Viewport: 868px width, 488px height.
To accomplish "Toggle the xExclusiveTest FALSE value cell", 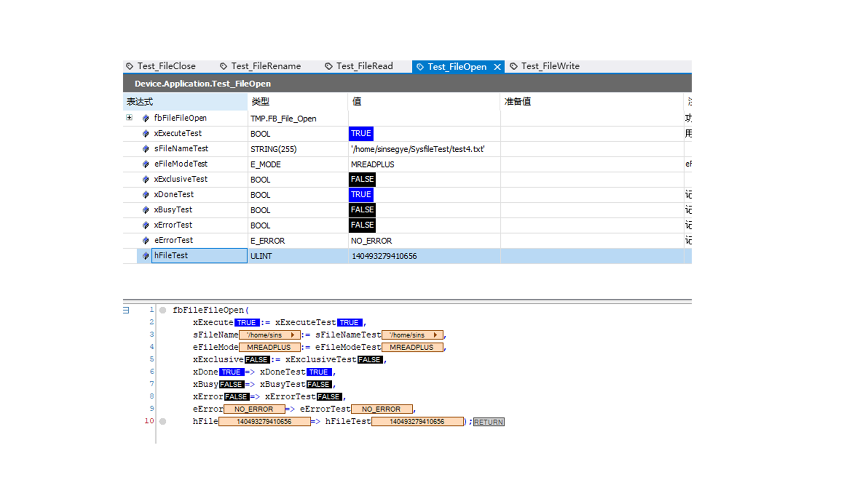I will 362,179.
